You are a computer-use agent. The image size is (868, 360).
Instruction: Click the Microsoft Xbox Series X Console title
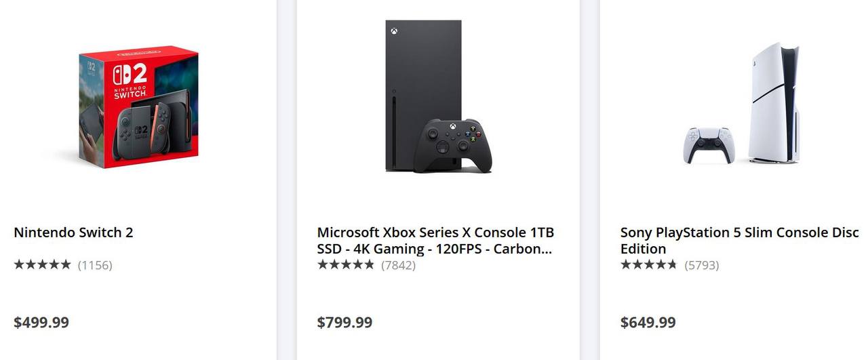[x=435, y=241]
